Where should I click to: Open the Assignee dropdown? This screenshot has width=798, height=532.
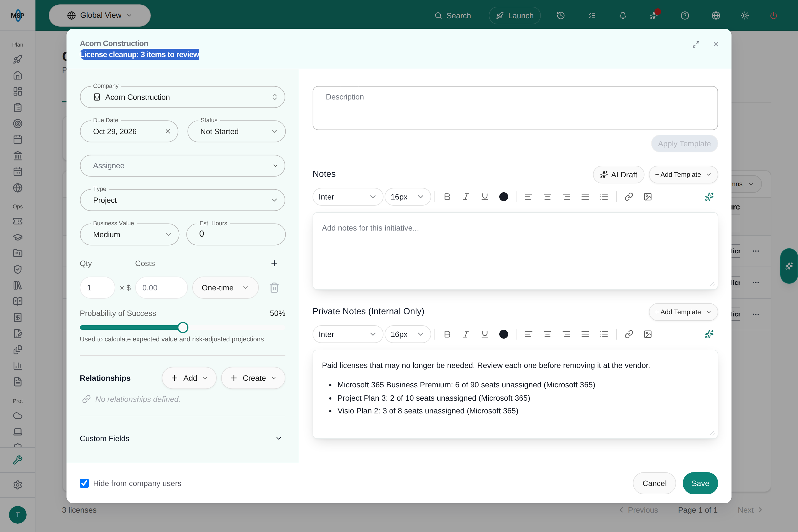coord(183,166)
